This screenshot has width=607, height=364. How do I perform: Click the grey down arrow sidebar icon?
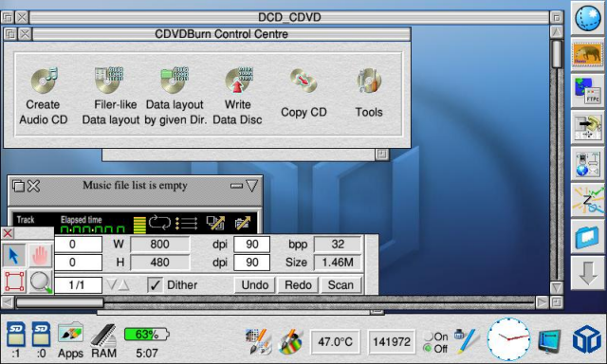point(588,273)
